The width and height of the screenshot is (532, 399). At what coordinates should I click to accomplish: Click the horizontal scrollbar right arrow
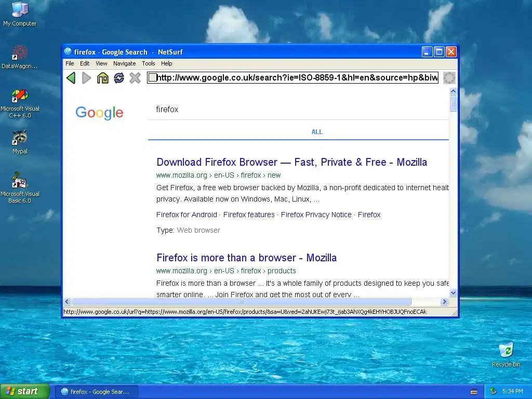tap(445, 302)
